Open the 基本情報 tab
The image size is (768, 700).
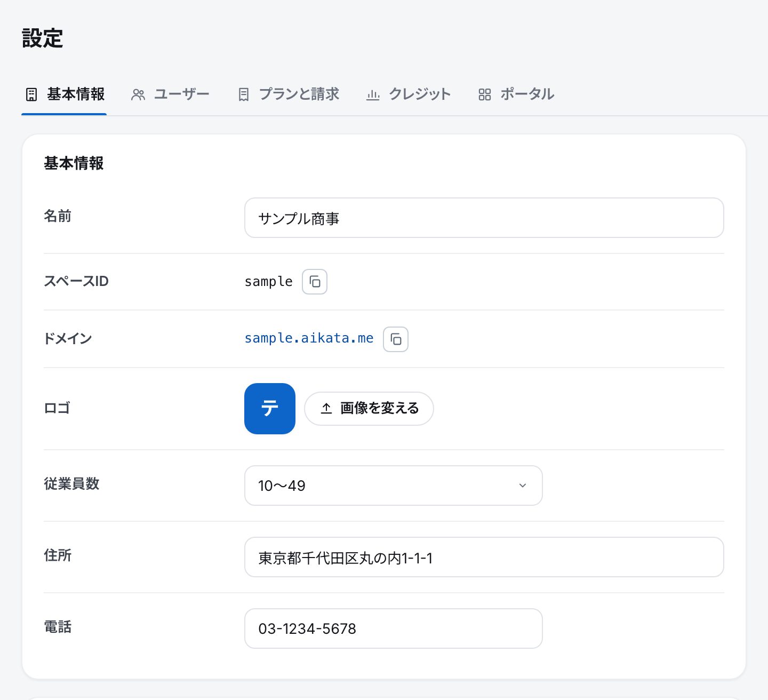pyautogui.click(x=65, y=94)
